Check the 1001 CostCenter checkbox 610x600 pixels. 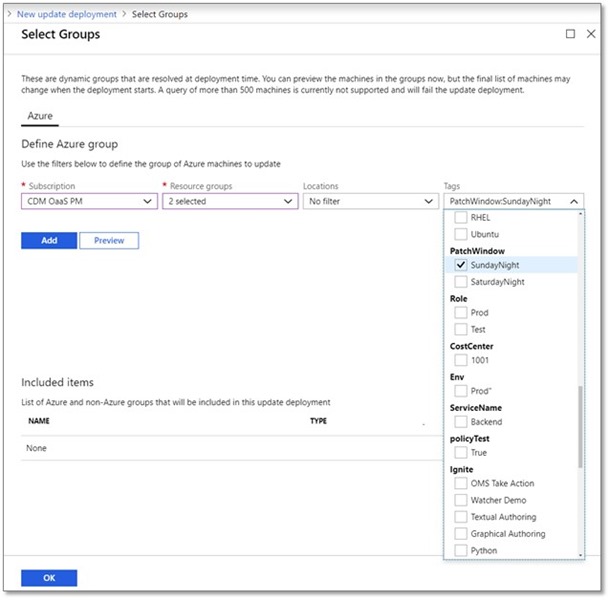click(461, 360)
